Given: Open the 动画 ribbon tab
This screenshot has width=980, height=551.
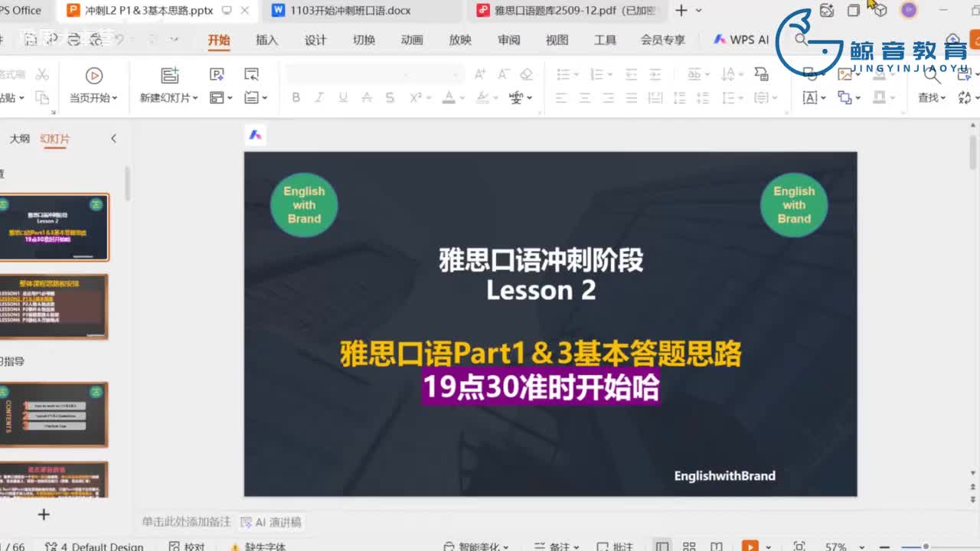Looking at the screenshot, I should 412,40.
